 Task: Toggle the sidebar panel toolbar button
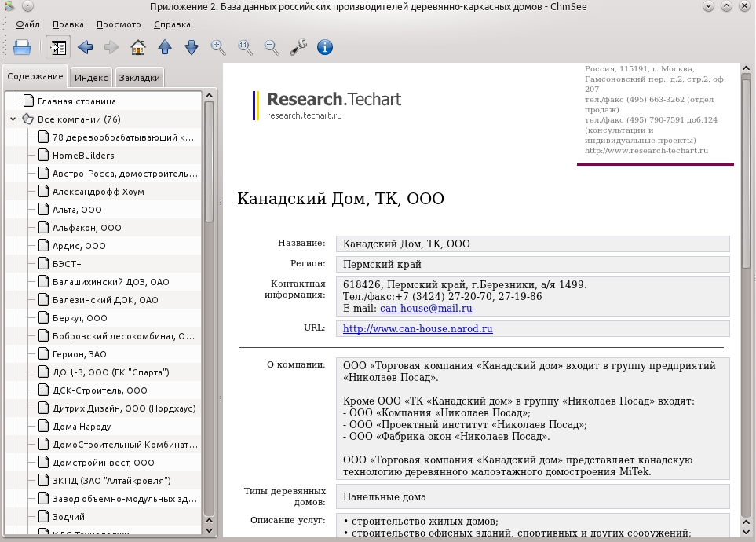58,47
